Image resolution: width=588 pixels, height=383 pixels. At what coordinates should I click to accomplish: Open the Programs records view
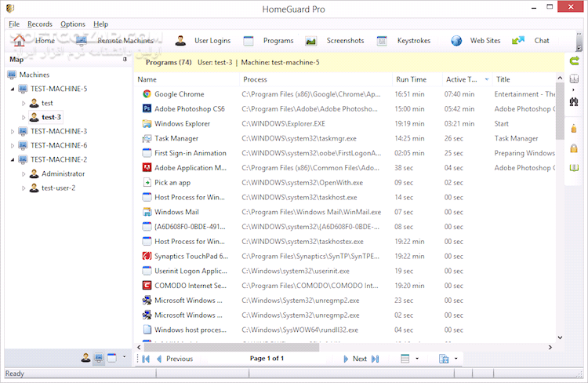(x=268, y=41)
